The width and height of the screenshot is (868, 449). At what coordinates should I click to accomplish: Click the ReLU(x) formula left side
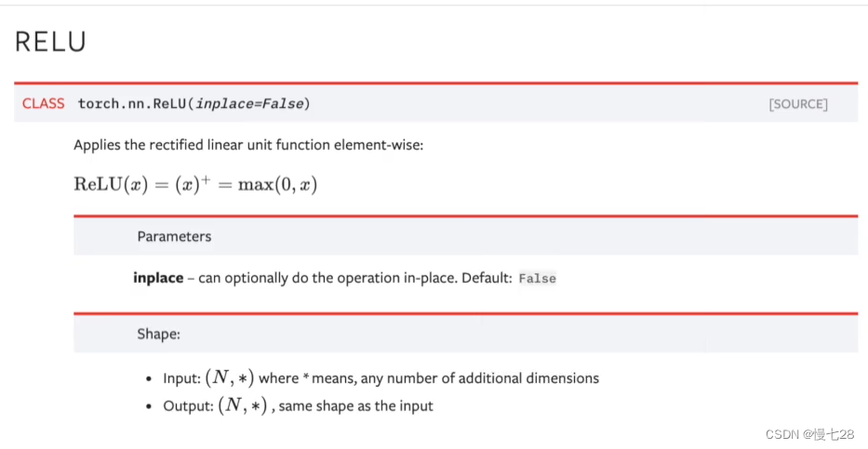click(x=112, y=184)
